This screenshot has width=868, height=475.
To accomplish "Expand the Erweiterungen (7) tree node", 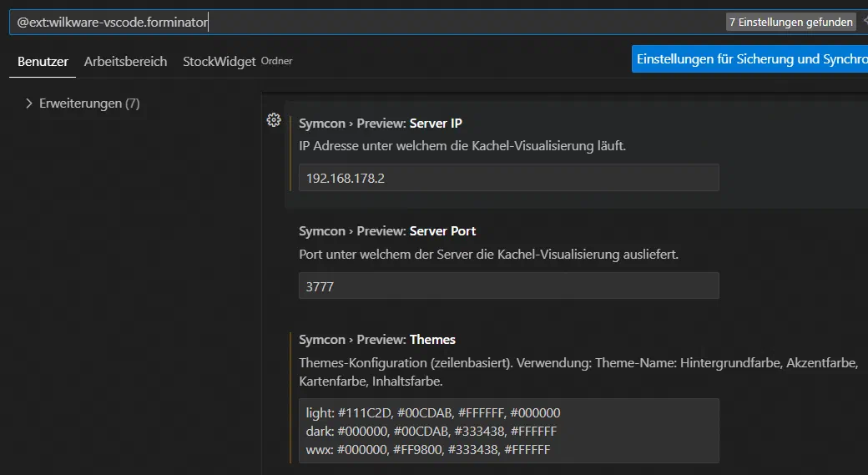I will (x=28, y=104).
